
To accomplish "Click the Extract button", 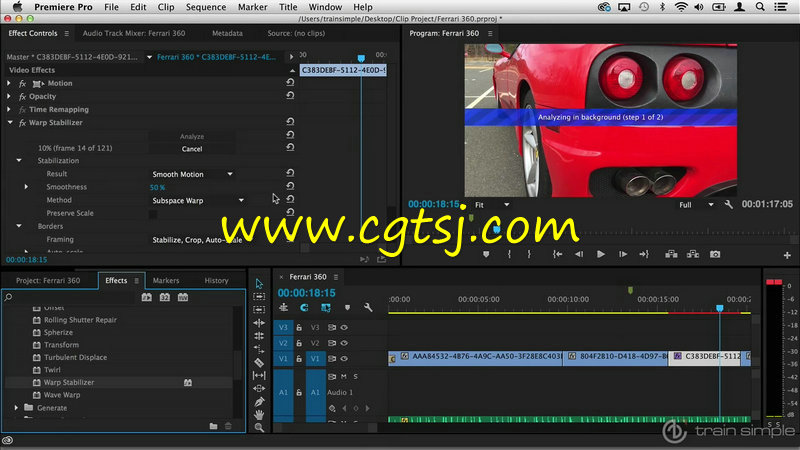I will coord(692,254).
